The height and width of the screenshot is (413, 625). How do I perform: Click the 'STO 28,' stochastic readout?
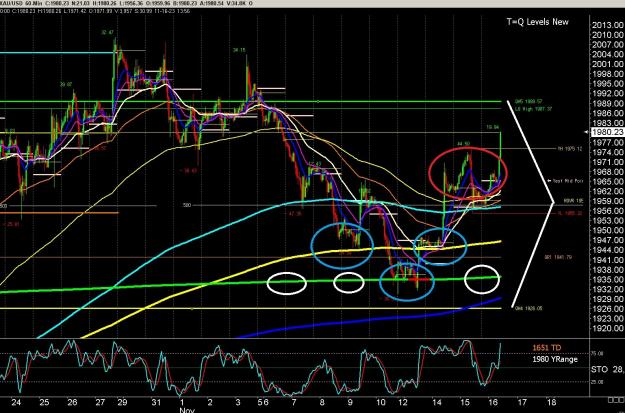(608, 370)
